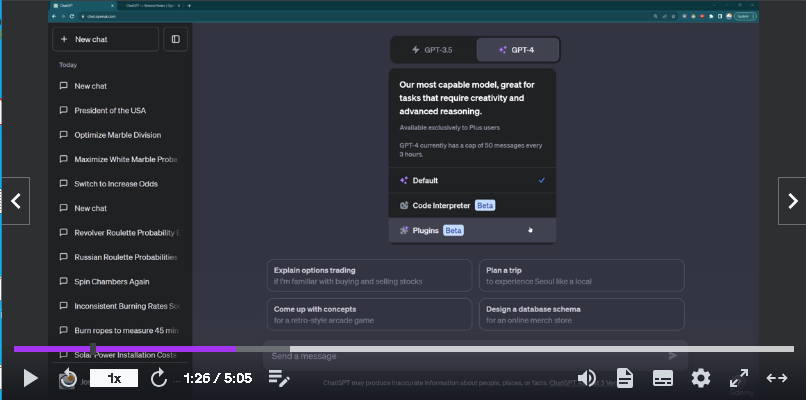This screenshot has width=806, height=400.
Task: Select the Code Interpreter Beta option
Action: tap(472, 206)
